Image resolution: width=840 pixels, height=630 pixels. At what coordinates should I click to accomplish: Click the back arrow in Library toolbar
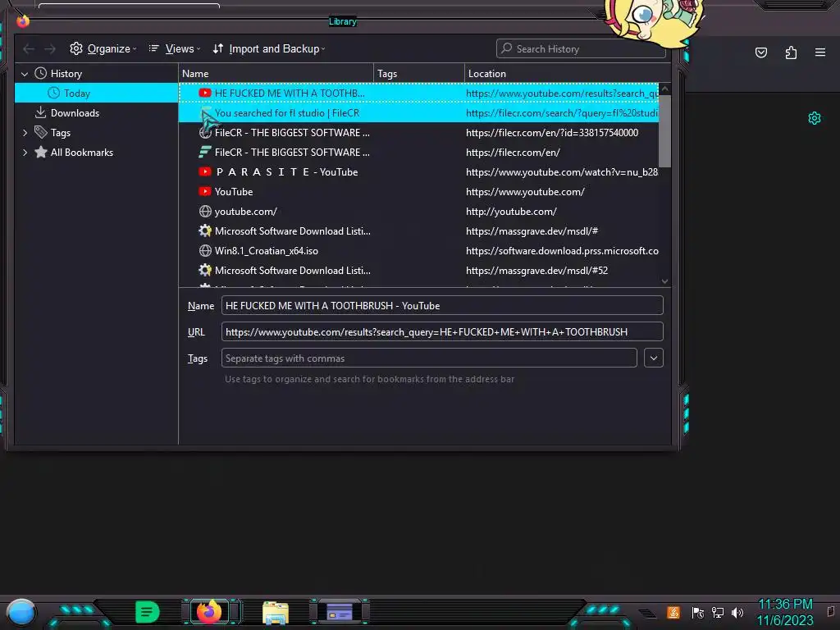(29, 49)
